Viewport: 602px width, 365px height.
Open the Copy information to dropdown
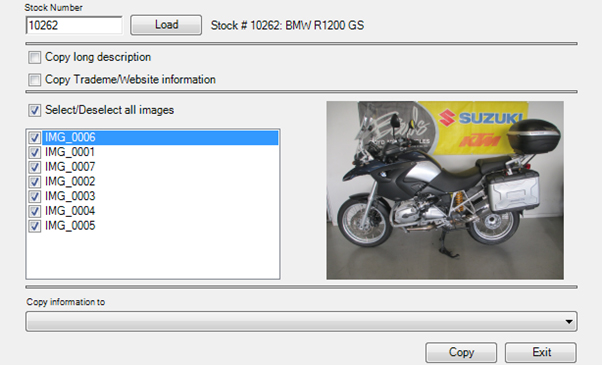[301, 321]
